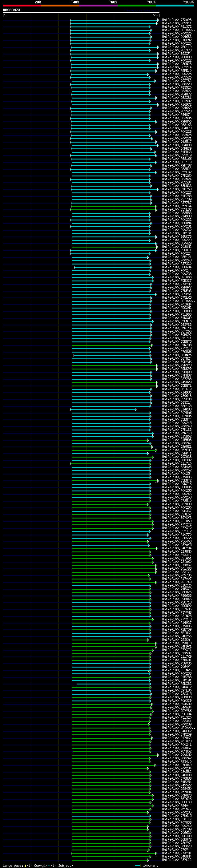Select hit label UniRef100_C1FHQ8
The width and height of the screenshot is (197, 868).
pos(176,440)
